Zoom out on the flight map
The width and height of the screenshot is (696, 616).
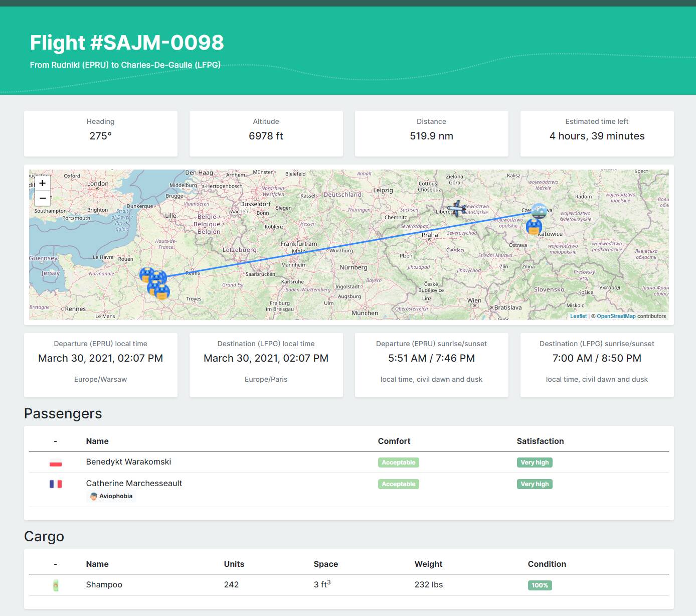coord(43,198)
